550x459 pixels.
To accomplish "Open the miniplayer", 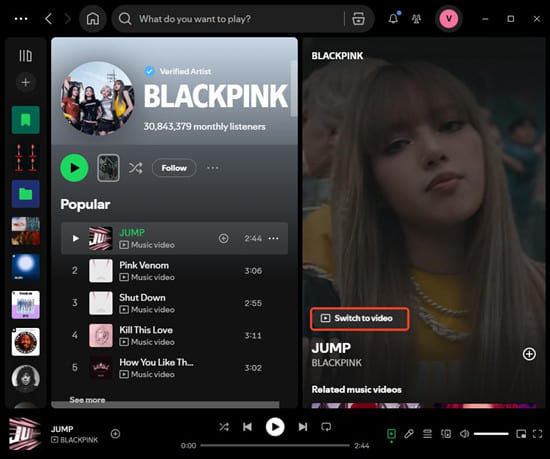I will coord(521,434).
